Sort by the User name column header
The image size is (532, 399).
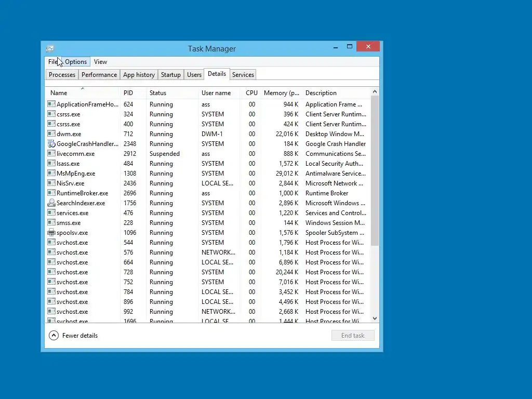219,92
